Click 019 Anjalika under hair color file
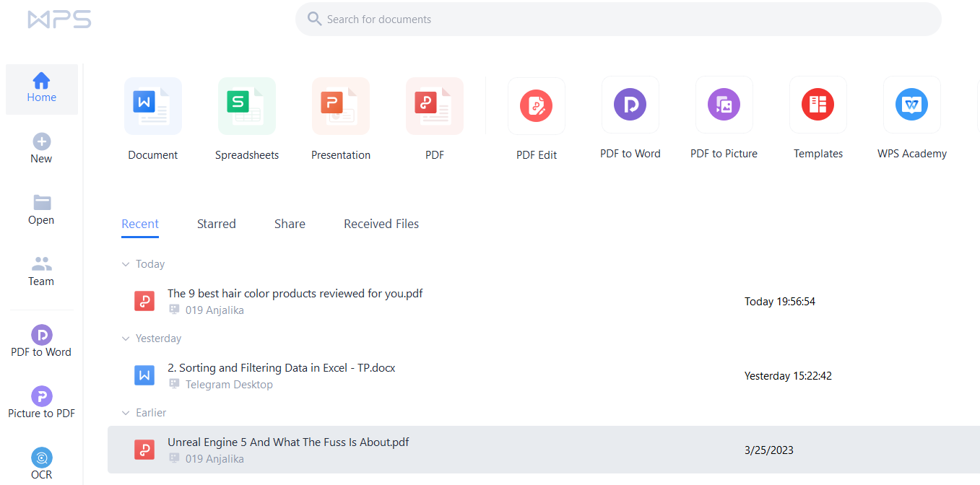 click(x=214, y=310)
